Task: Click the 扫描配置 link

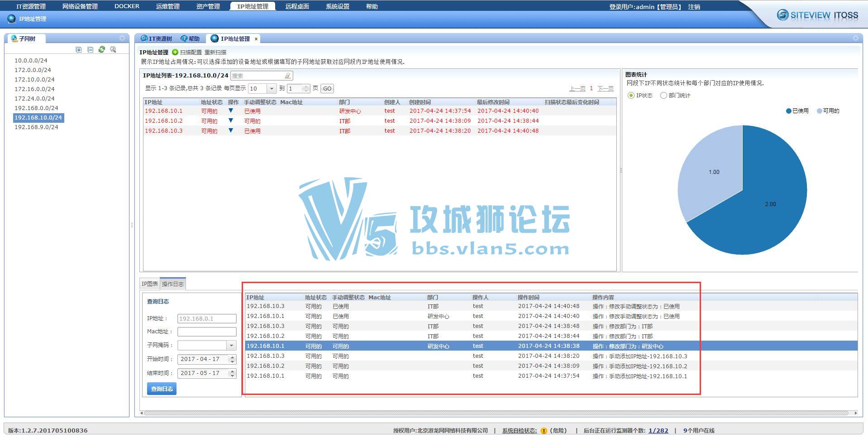Action: click(191, 52)
